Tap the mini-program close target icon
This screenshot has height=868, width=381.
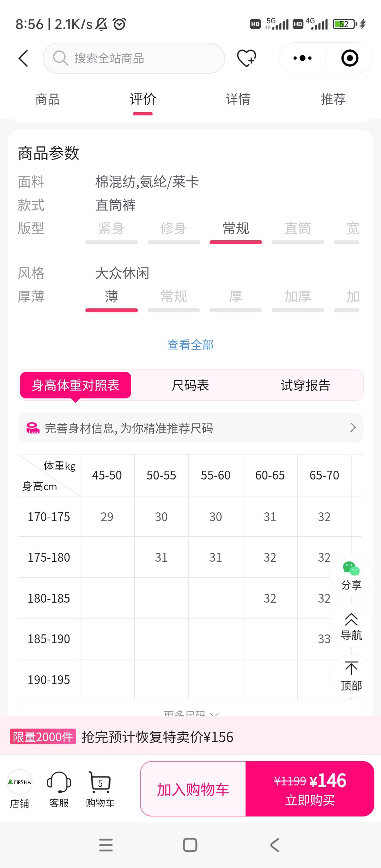[x=350, y=58]
